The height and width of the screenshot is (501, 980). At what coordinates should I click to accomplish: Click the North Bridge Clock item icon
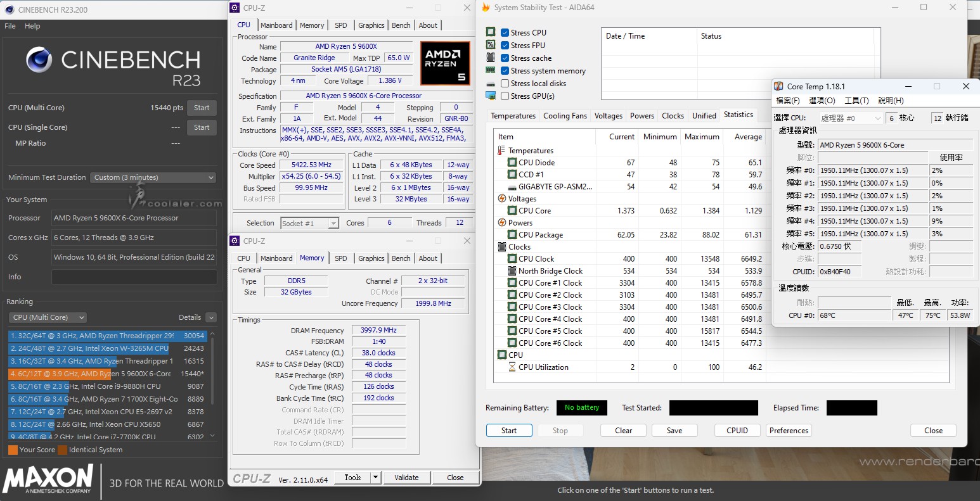[x=512, y=271]
